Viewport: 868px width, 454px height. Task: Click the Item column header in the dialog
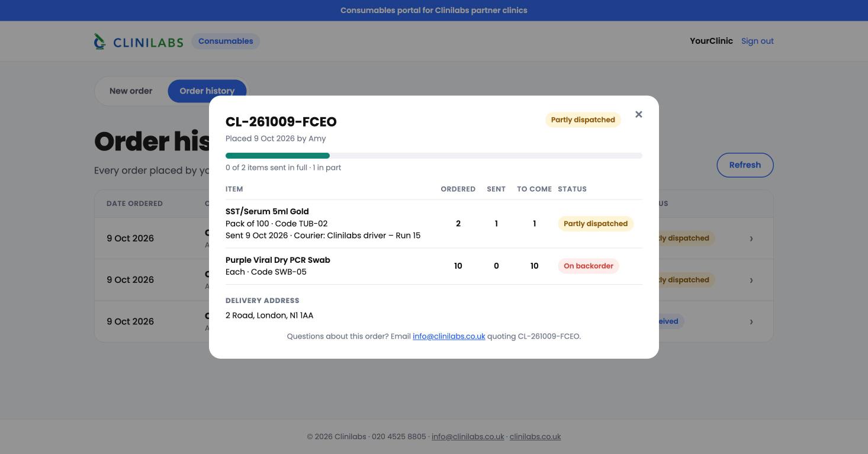[x=234, y=189]
